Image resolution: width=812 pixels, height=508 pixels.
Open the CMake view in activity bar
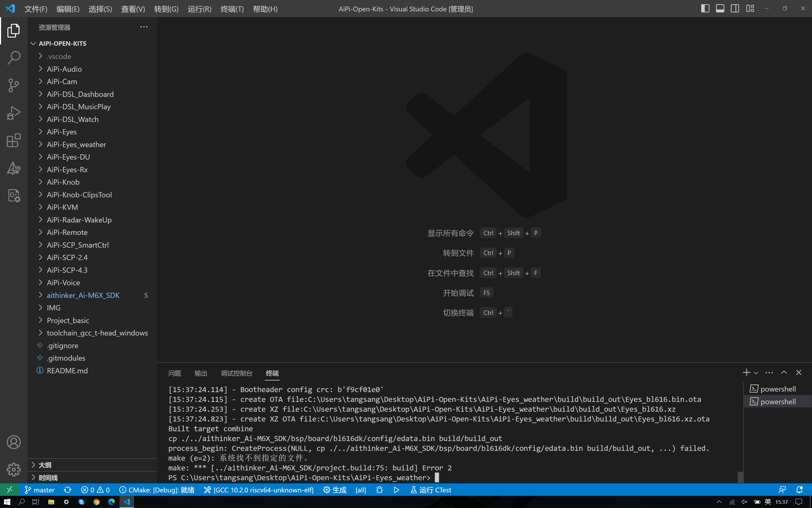(x=13, y=168)
